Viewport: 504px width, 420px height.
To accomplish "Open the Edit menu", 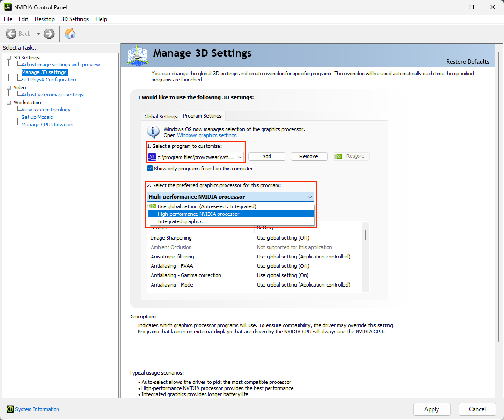I will [23, 19].
